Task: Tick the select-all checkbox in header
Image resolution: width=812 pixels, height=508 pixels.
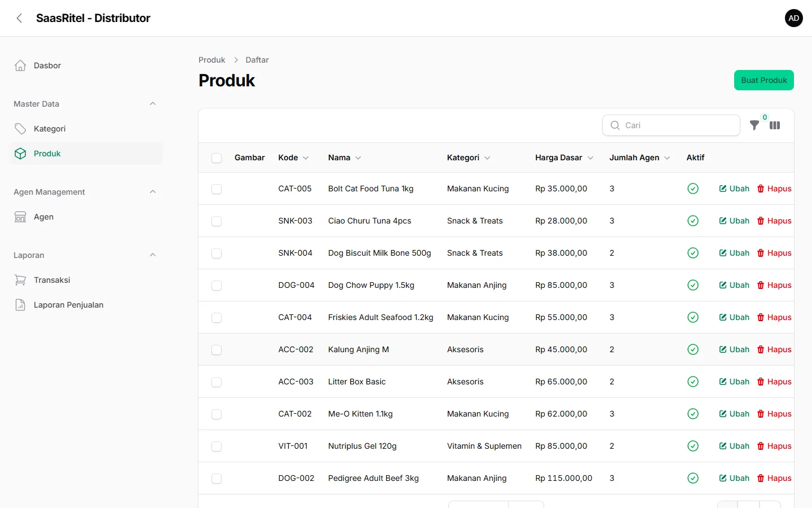Action: click(217, 158)
